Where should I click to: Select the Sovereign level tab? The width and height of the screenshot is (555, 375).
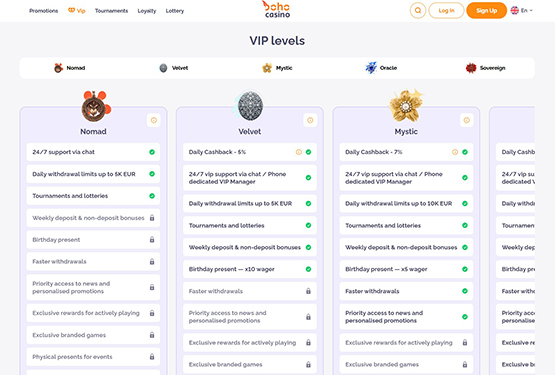[485, 68]
